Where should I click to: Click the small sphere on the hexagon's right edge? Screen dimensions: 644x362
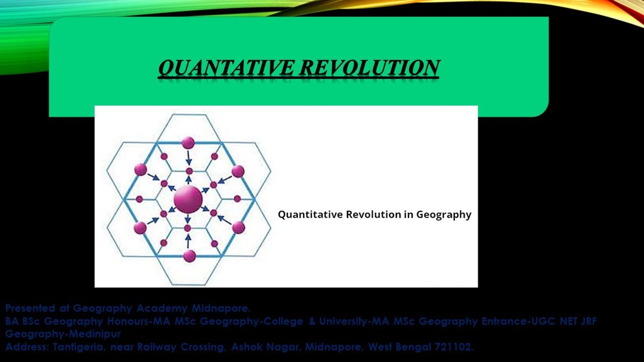pos(237,199)
